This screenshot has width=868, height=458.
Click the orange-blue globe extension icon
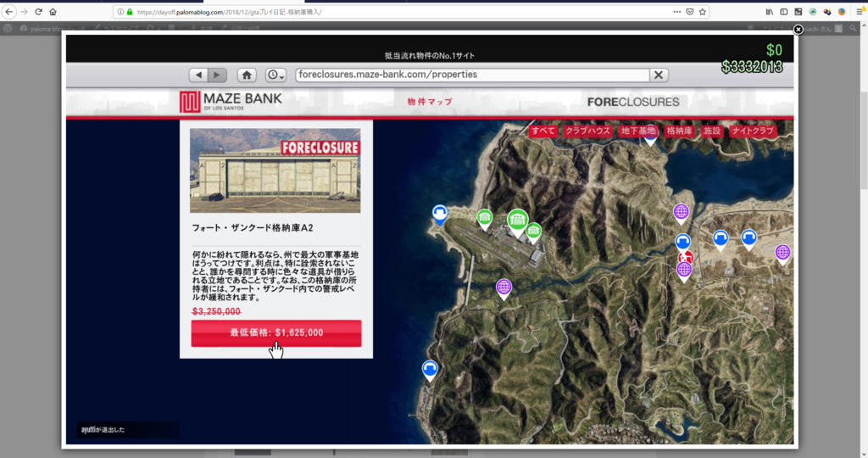(842, 12)
